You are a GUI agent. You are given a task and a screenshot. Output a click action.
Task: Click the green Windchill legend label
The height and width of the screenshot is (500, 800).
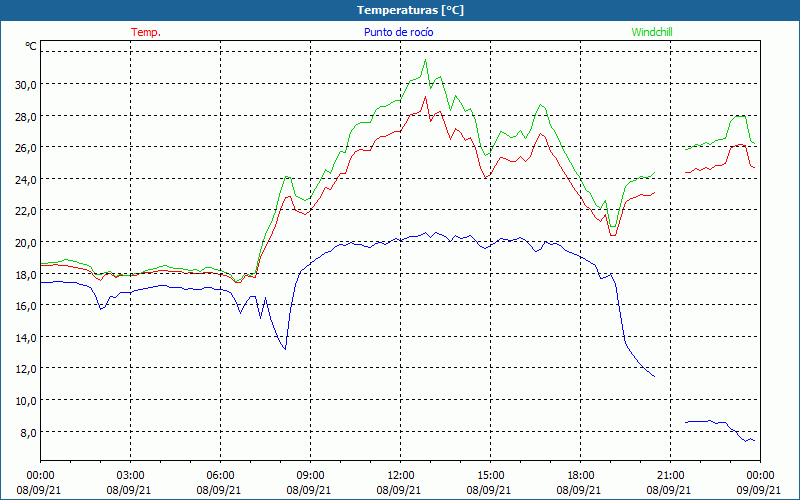(x=652, y=32)
